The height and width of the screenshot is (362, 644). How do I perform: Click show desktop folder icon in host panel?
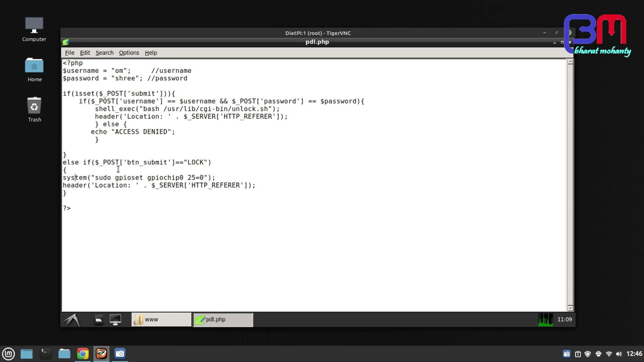27,354
